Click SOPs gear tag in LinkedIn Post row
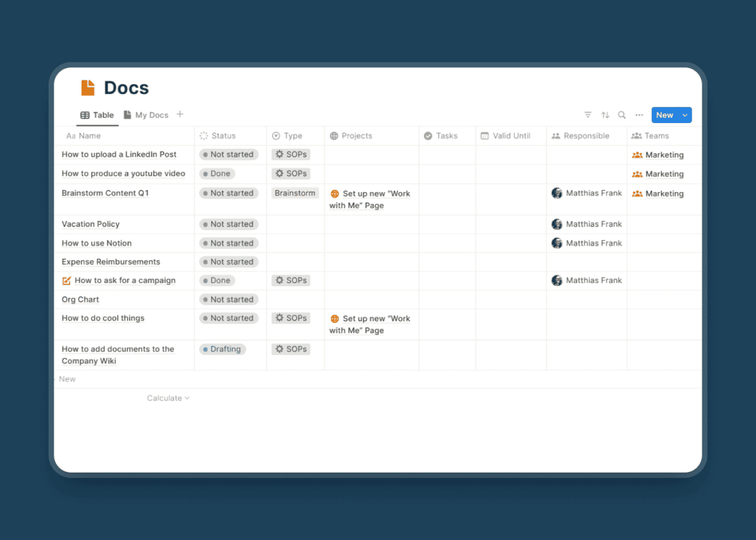Screen dimensions: 756x540 (x=291, y=154)
